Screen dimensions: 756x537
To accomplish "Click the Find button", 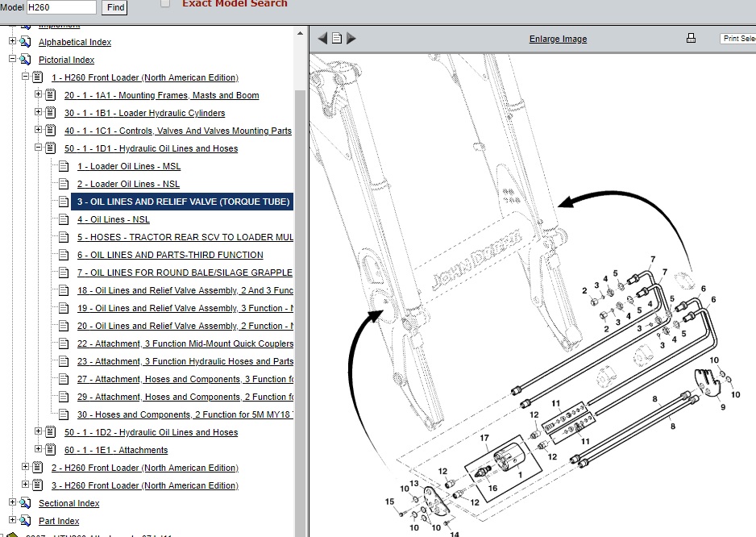I will point(114,7).
